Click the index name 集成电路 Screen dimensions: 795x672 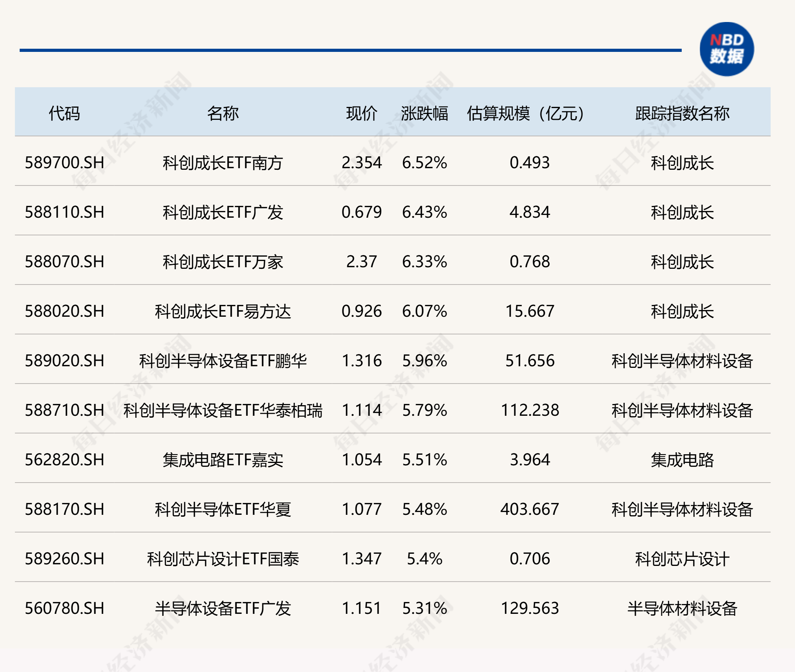tap(682, 460)
